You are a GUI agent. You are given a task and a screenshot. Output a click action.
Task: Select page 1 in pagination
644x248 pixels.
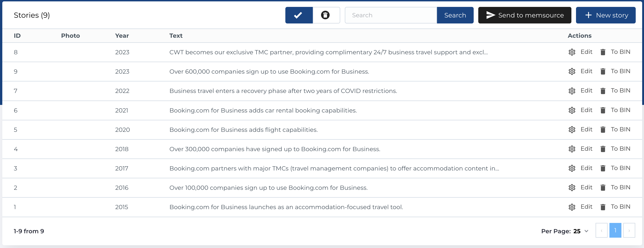point(615,231)
